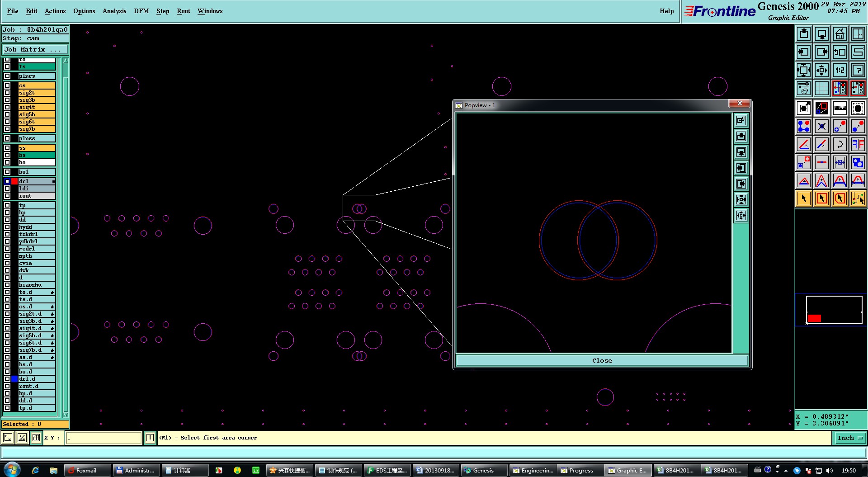Click the 1:2 scale icon
868x477 pixels.
click(840, 70)
